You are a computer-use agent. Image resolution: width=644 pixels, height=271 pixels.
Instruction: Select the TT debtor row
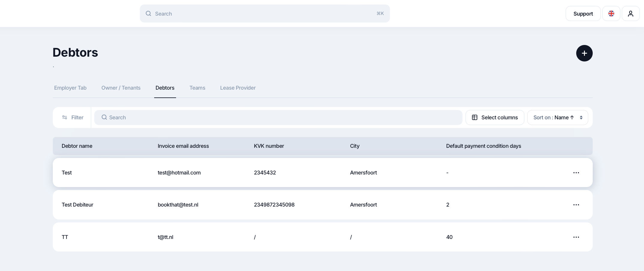click(65, 237)
